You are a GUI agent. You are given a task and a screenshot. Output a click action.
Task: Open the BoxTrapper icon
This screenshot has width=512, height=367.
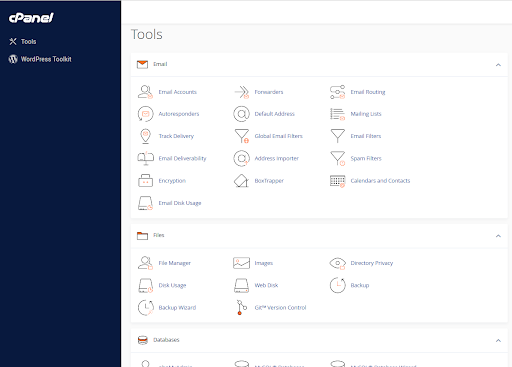(x=241, y=181)
